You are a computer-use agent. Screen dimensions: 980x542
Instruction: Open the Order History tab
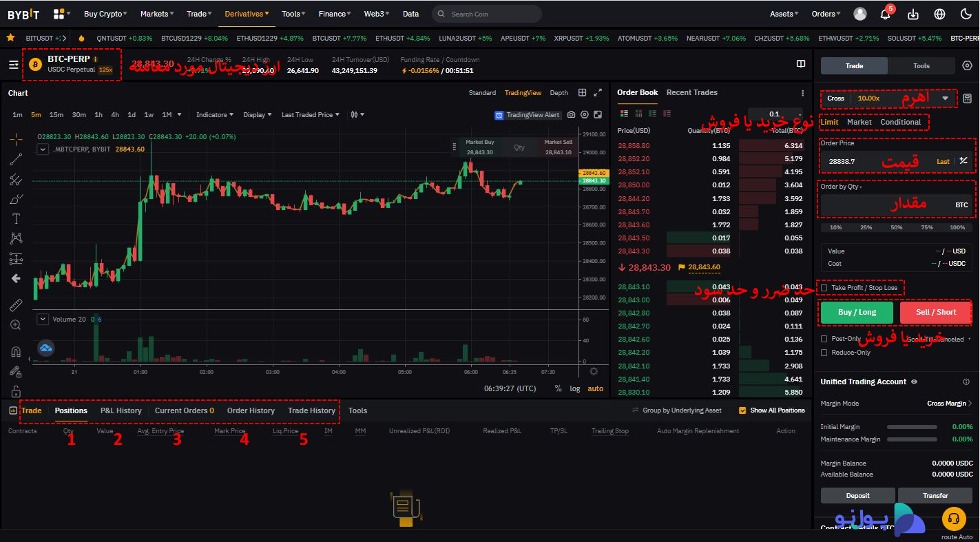[x=251, y=410]
